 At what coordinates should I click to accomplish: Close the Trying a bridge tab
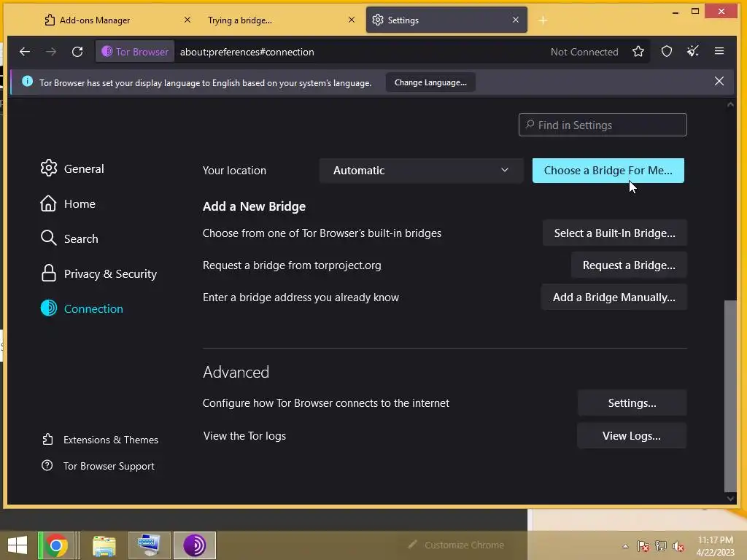click(x=352, y=20)
